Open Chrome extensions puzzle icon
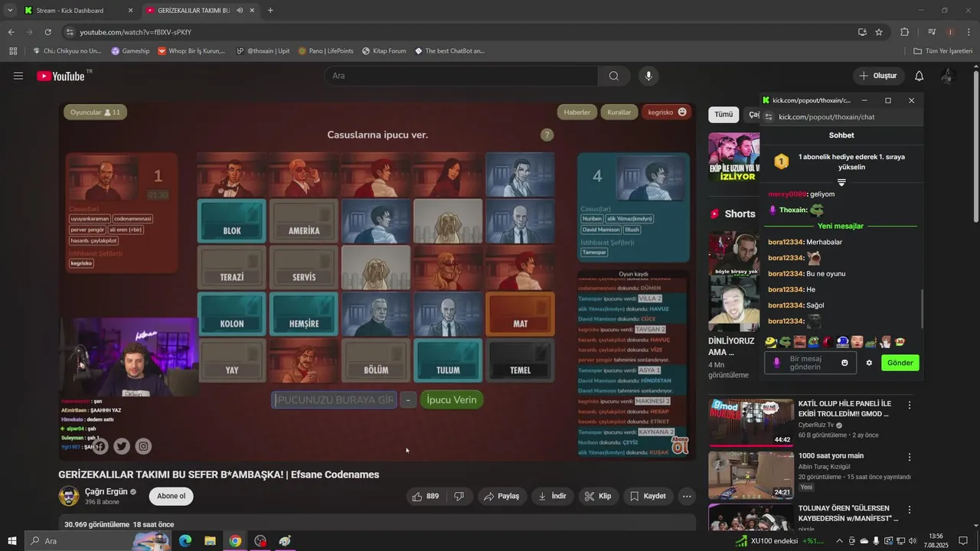The height and width of the screenshot is (551, 980). pyautogui.click(x=904, y=32)
